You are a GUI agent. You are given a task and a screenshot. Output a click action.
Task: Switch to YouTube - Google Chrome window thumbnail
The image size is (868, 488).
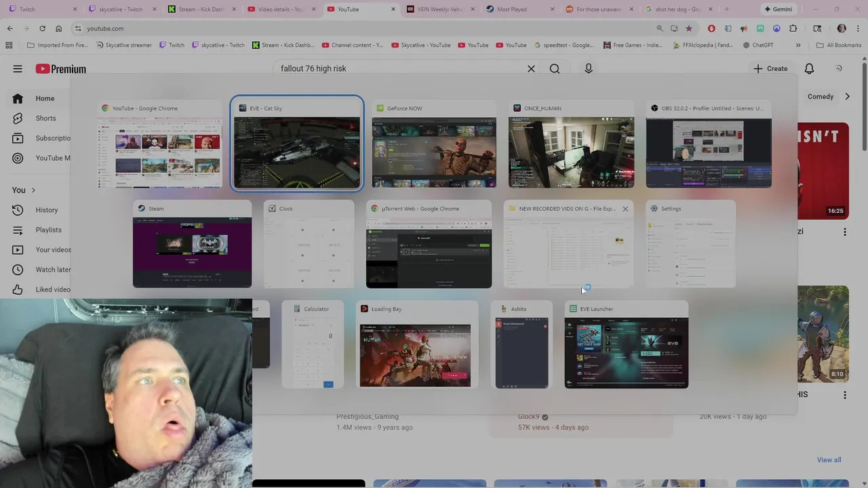[159, 144]
